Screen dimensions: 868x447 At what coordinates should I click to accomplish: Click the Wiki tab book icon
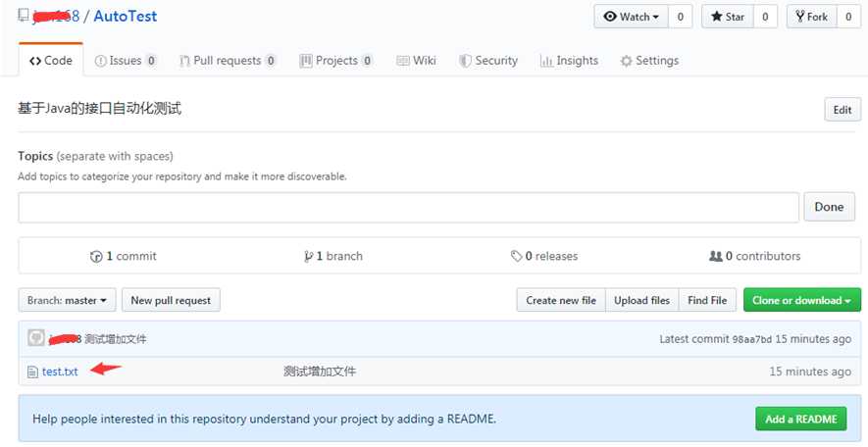[x=402, y=61]
